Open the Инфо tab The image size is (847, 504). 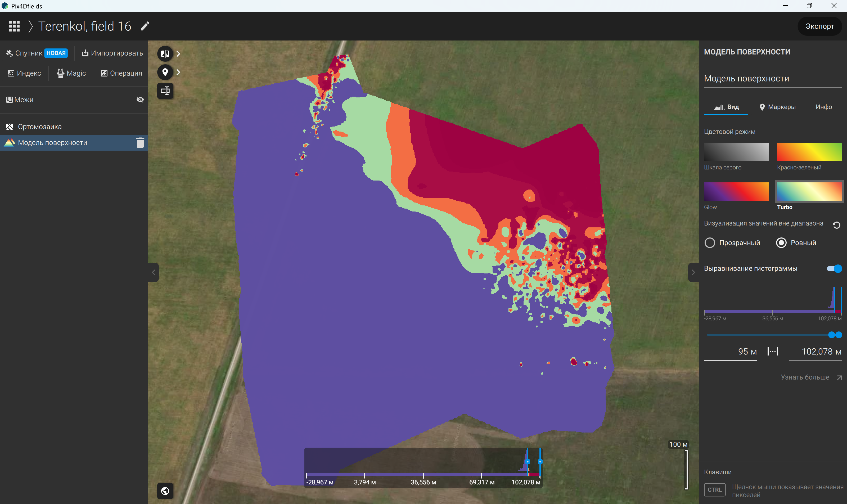pyautogui.click(x=823, y=107)
